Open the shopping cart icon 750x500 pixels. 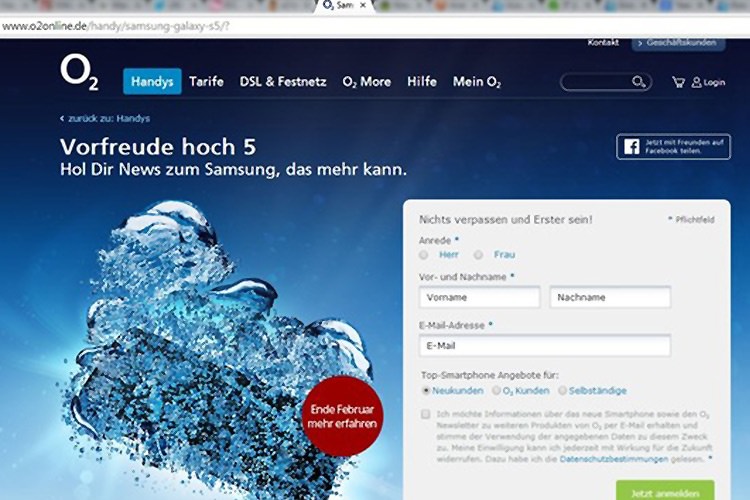coord(678,82)
